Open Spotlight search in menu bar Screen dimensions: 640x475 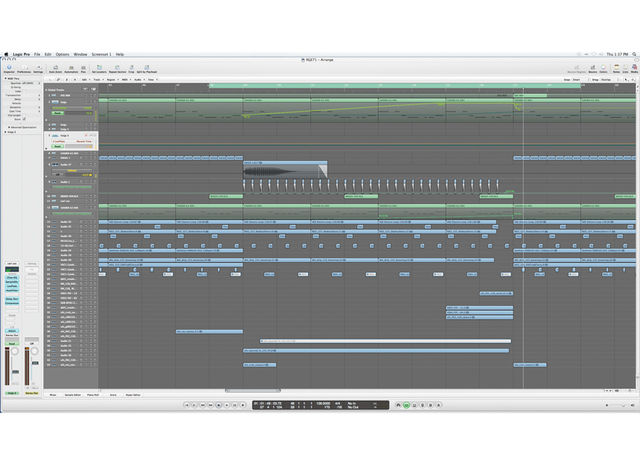(634, 54)
